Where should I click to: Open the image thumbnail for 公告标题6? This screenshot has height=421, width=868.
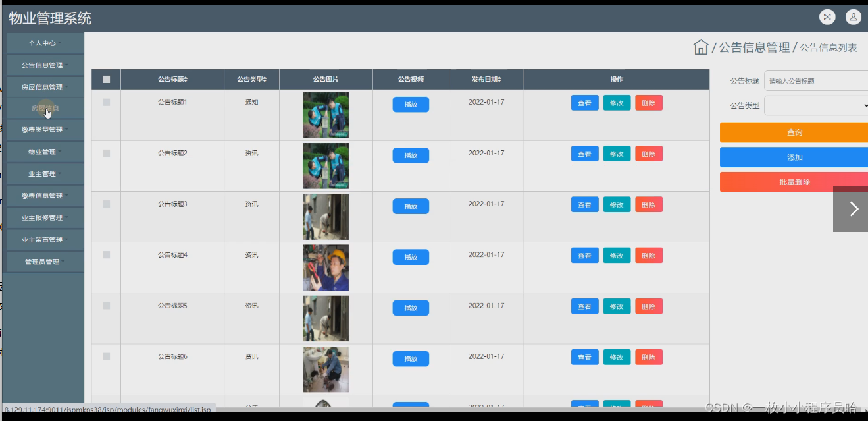[x=326, y=369]
